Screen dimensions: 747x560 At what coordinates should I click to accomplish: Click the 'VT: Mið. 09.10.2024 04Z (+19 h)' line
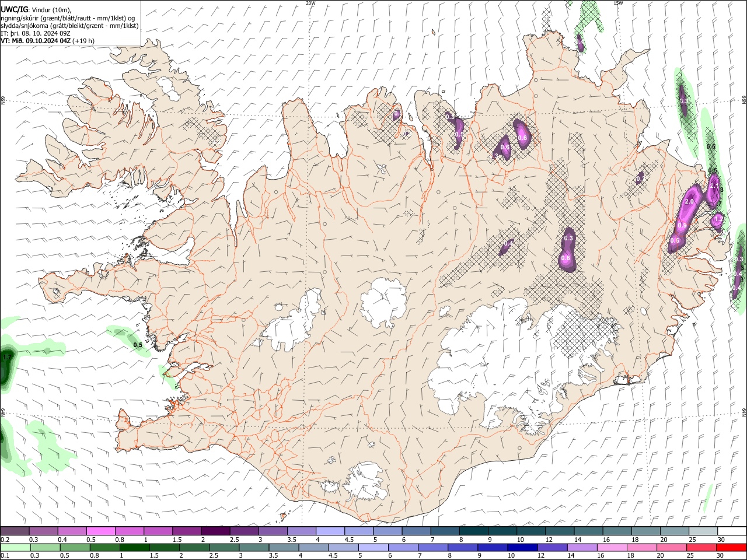tap(47, 41)
